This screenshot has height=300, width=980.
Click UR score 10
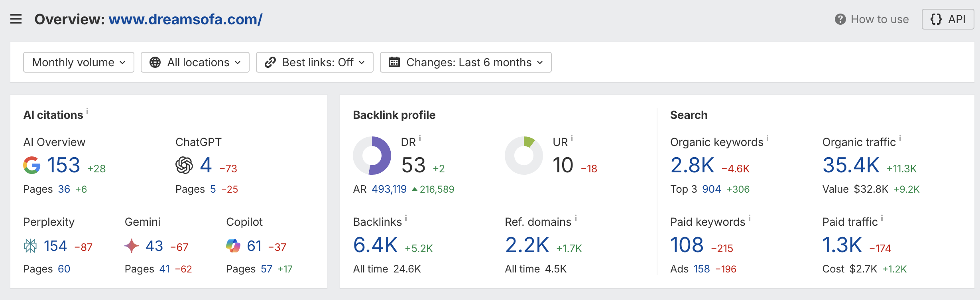[563, 165]
